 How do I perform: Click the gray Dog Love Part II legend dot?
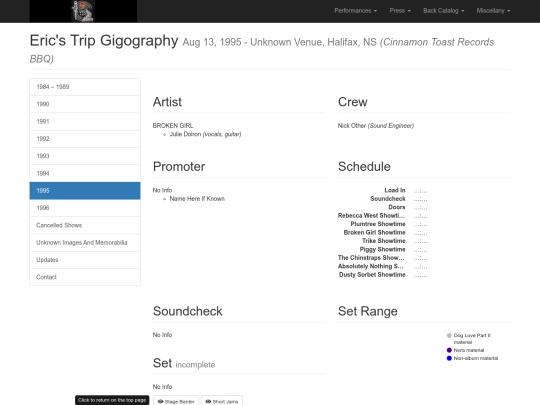(x=449, y=335)
